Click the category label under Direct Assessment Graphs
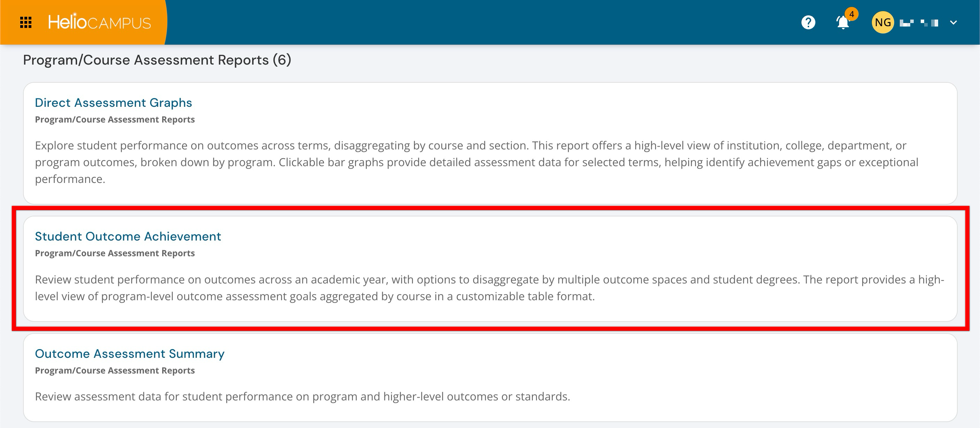Screen dimensions: 980x428 pyautogui.click(x=115, y=119)
